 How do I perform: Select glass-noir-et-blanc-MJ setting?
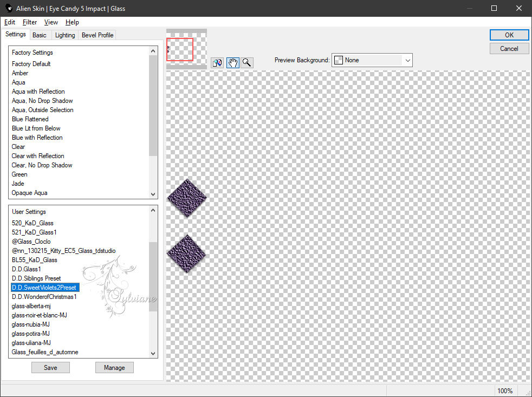40,315
